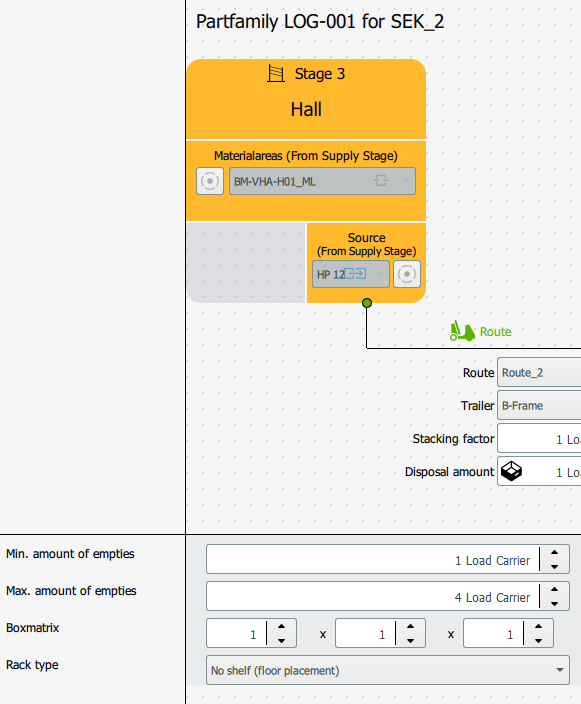581x704 pixels.
Task: Decrease Max. amount of empties
Action: [555, 603]
